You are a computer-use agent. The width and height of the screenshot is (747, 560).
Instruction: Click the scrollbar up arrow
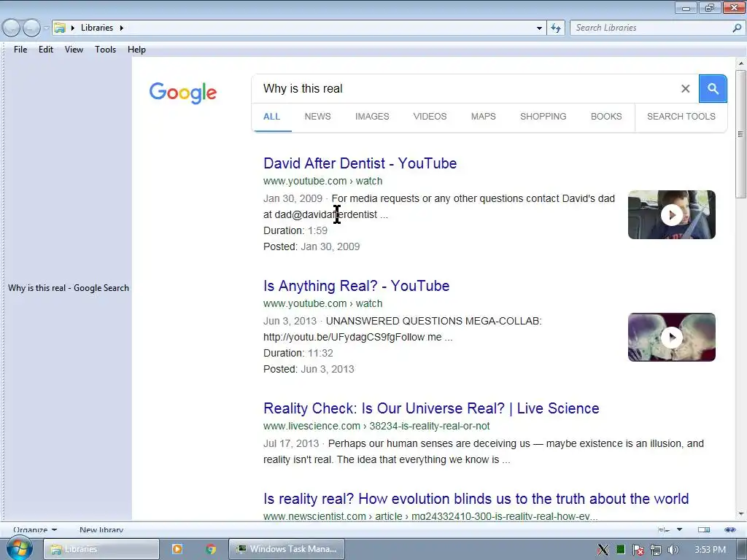[x=740, y=63]
